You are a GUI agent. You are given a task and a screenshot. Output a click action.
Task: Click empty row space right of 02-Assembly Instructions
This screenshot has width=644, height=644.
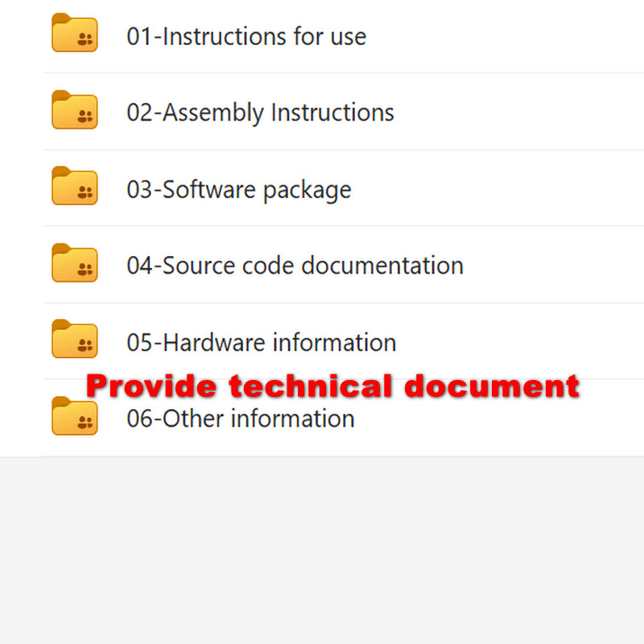pos(518,112)
